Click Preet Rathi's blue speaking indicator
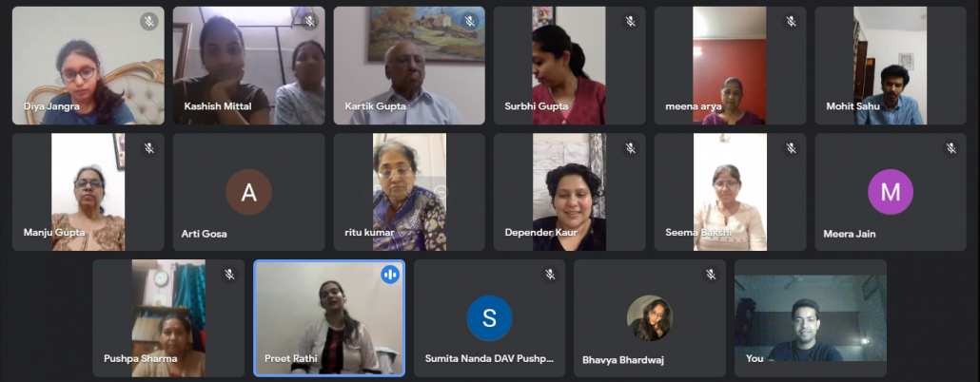 390,274
